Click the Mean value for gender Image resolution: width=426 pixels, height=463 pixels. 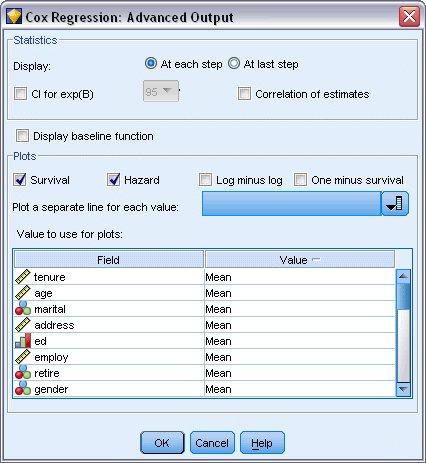[218, 389]
